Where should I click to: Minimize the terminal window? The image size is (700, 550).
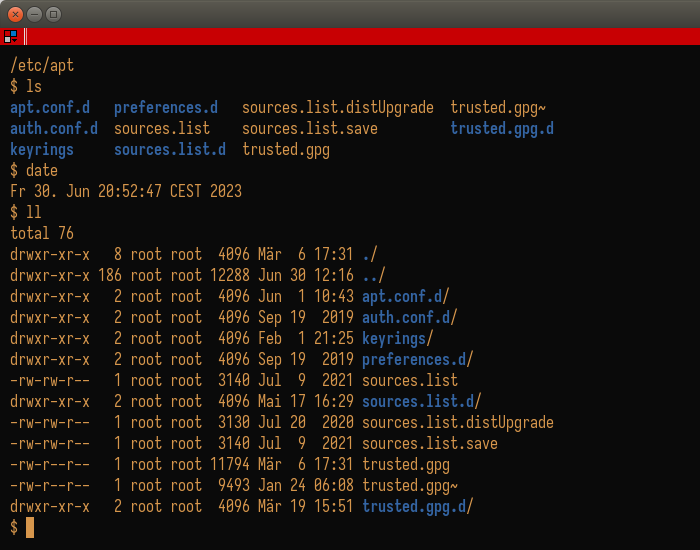[34, 14]
